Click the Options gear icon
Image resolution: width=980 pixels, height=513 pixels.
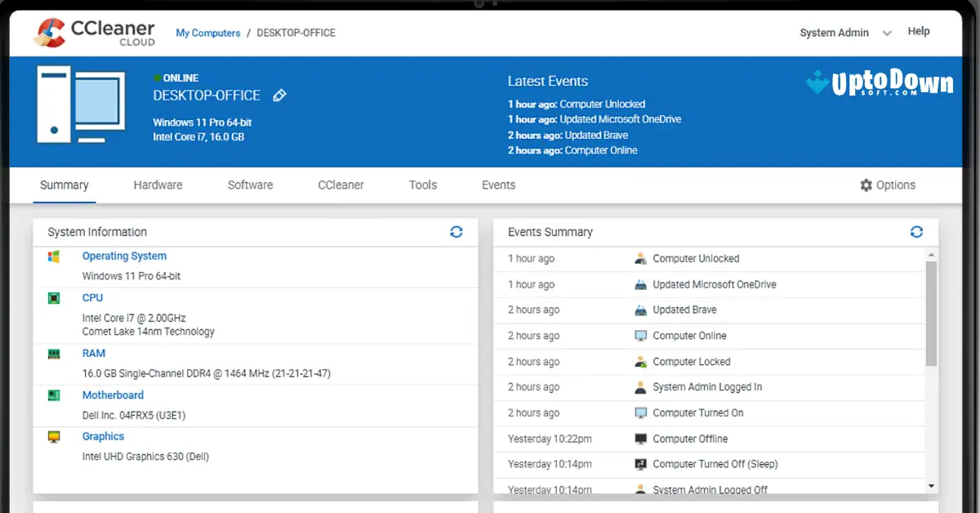[x=866, y=185]
